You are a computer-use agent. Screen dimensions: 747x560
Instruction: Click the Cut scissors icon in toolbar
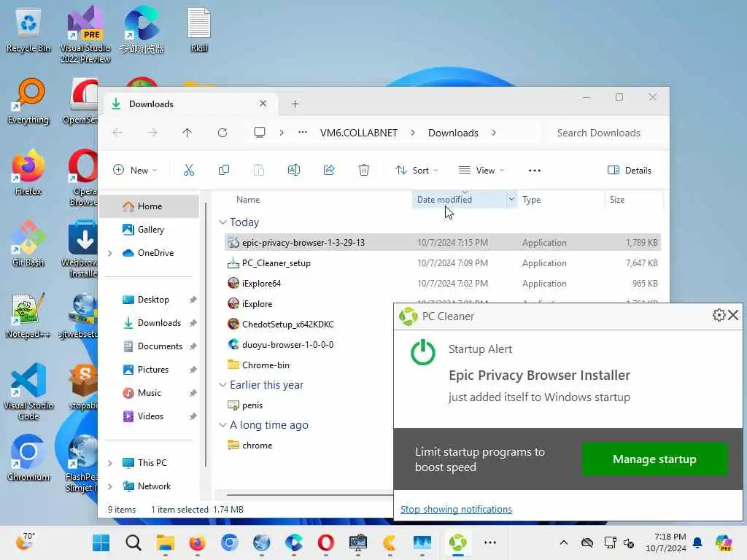pos(189,170)
